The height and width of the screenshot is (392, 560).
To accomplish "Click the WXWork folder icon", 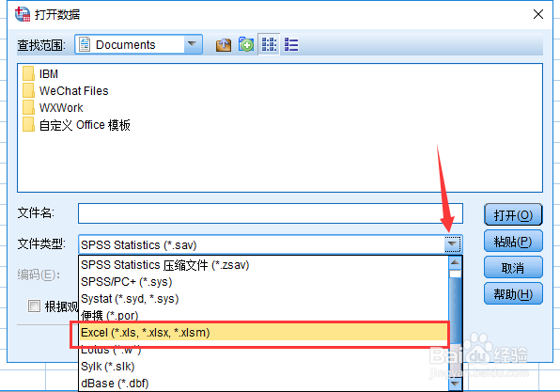I will click(28, 107).
